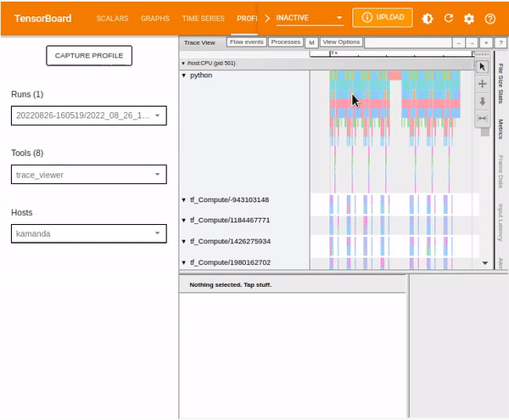Select the timing tool with horizontal arrows
The height and width of the screenshot is (420, 509).
(x=483, y=119)
